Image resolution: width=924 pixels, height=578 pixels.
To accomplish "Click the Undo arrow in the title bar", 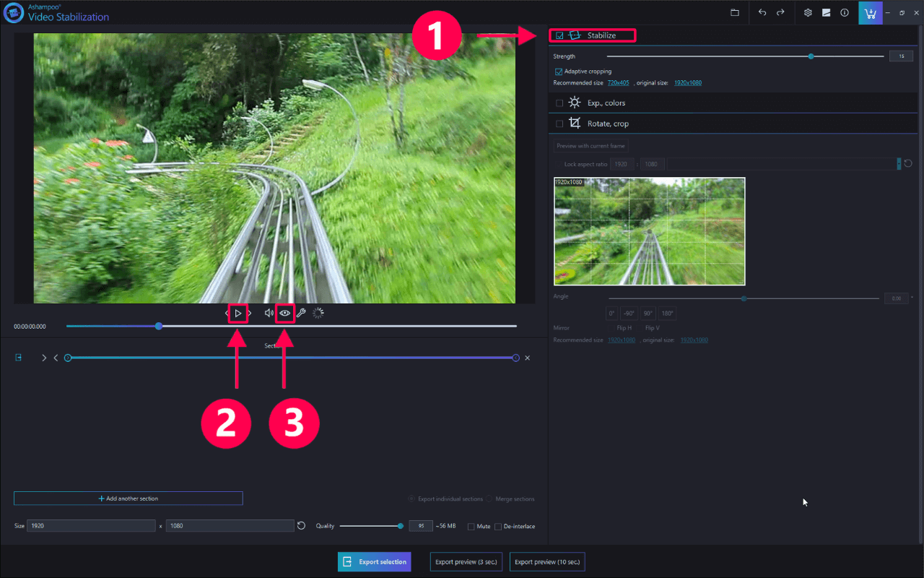I will click(762, 12).
